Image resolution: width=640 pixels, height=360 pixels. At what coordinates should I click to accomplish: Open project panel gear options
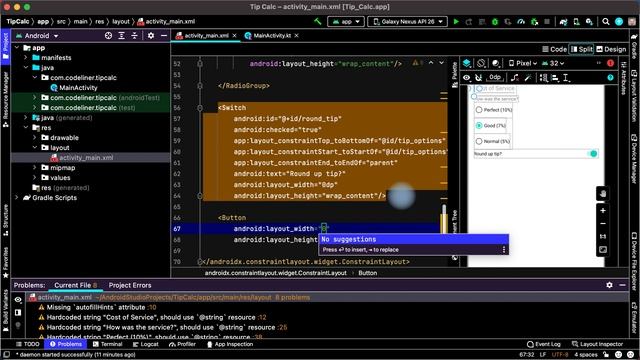tap(151, 36)
